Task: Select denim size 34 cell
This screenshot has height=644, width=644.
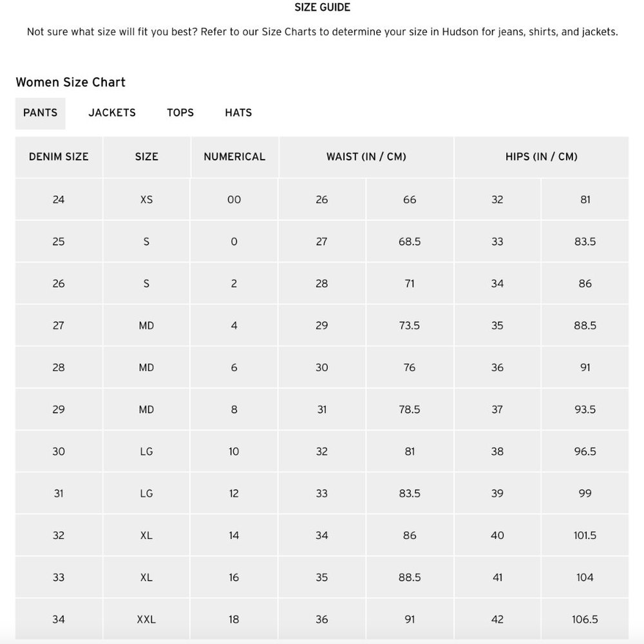Action: click(x=59, y=620)
